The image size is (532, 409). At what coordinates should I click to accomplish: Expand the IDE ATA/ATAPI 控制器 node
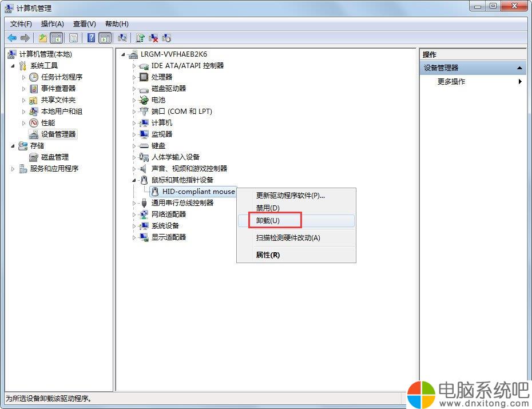(134, 66)
